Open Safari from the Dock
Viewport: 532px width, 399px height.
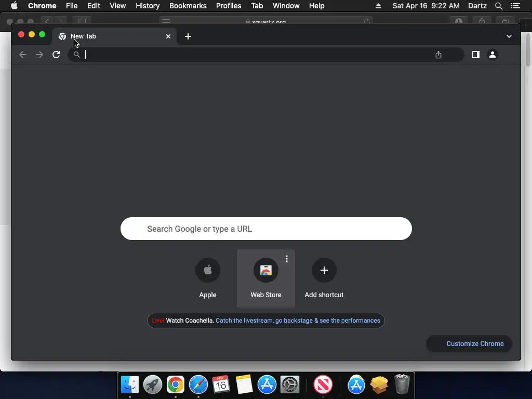coord(198,385)
